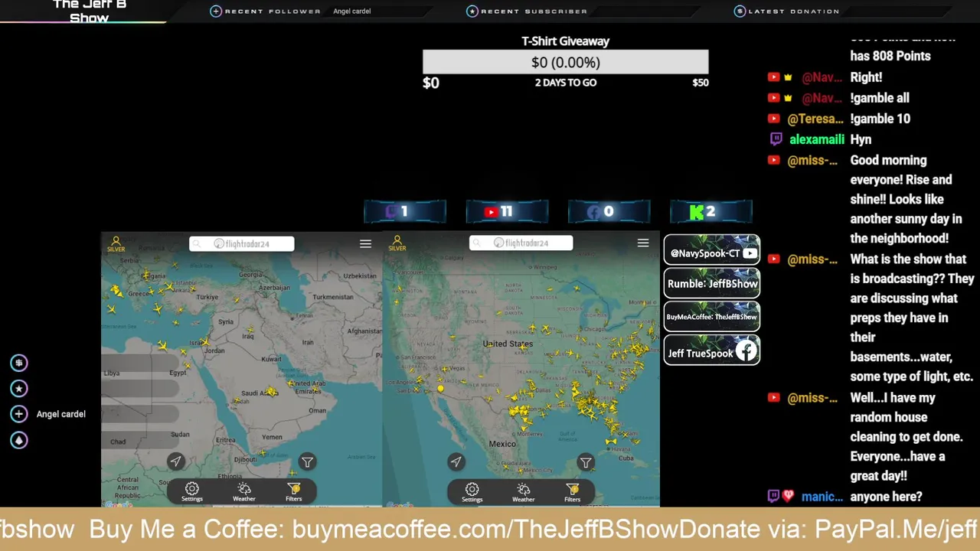Viewport: 980px width, 551px height.
Task: Tap the location arrow on the left map
Action: (x=175, y=461)
